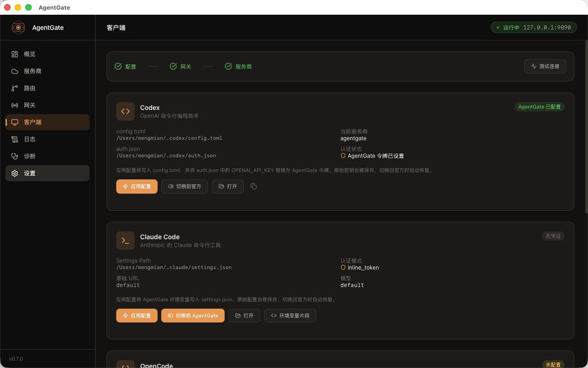This screenshot has height=368, width=588.
Task: Open the 诊断 diagnostics page
Action: point(47,156)
